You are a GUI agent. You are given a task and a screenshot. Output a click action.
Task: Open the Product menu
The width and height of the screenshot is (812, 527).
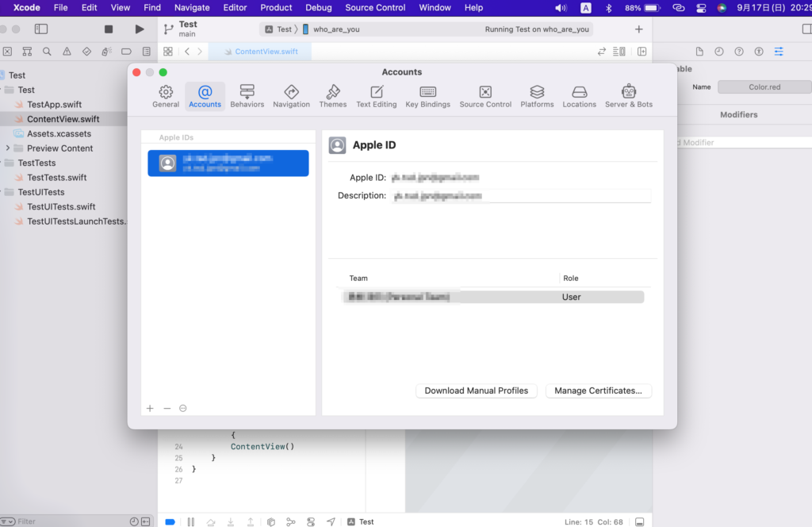(x=276, y=8)
